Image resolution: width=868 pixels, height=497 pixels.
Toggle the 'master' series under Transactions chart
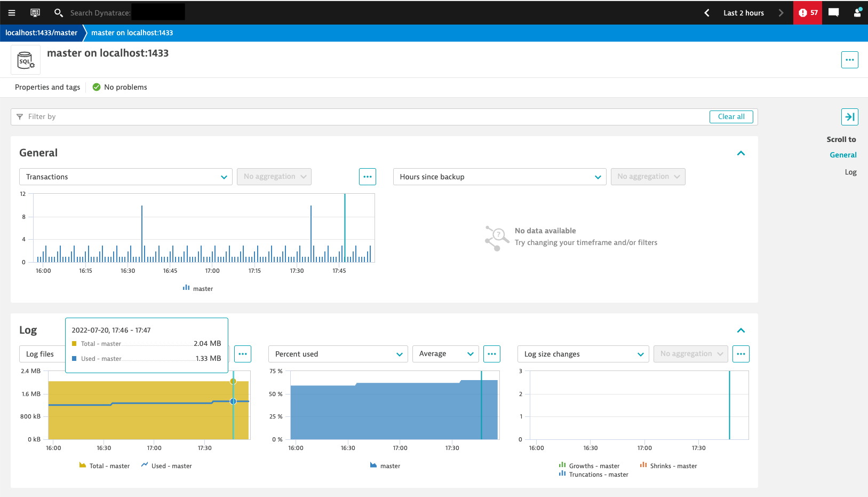point(197,288)
